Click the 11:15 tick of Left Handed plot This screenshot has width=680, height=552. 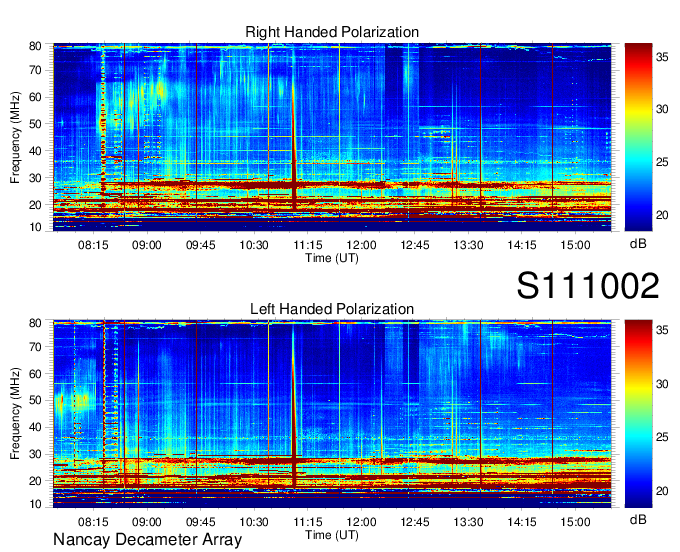tap(307, 522)
